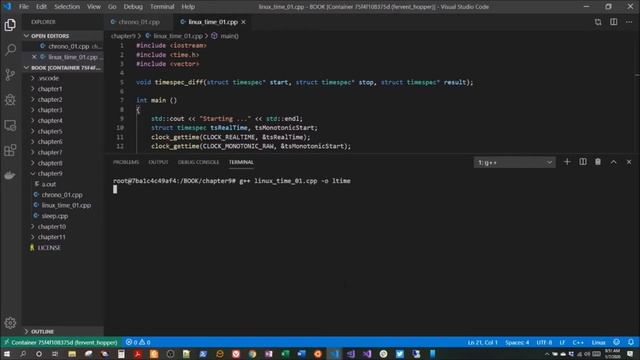Click the taskbar clock showing time
The image size is (640, 360).
pyautogui.click(x=612, y=354)
